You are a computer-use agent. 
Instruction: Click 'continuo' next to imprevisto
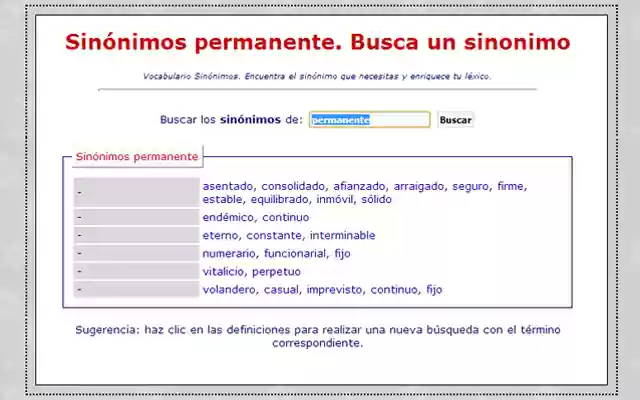click(x=394, y=289)
